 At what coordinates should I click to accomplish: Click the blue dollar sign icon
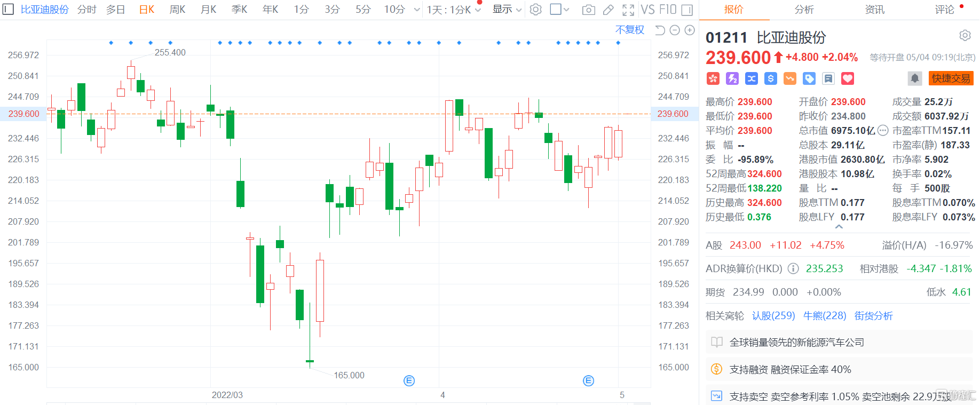(x=771, y=78)
